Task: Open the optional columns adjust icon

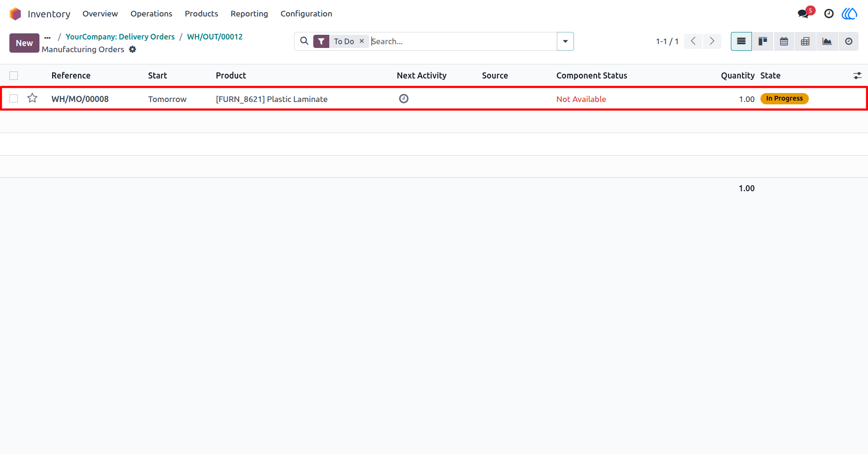Action: click(857, 76)
